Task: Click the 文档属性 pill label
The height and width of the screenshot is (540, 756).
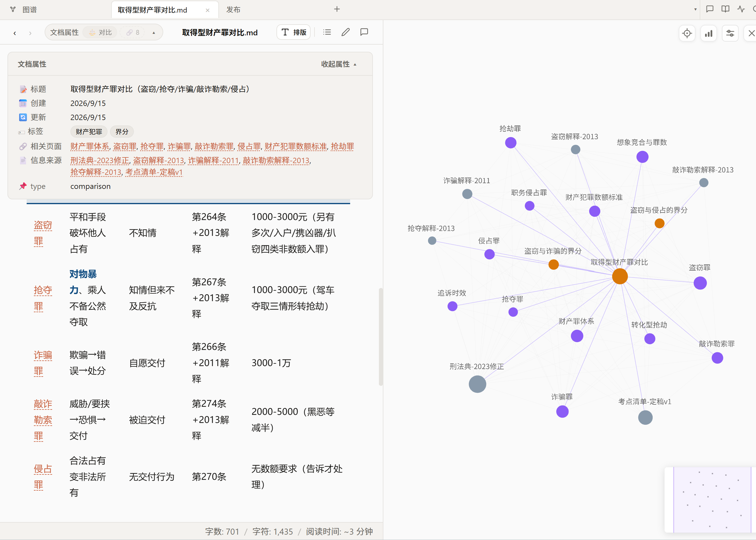Action: point(64,32)
